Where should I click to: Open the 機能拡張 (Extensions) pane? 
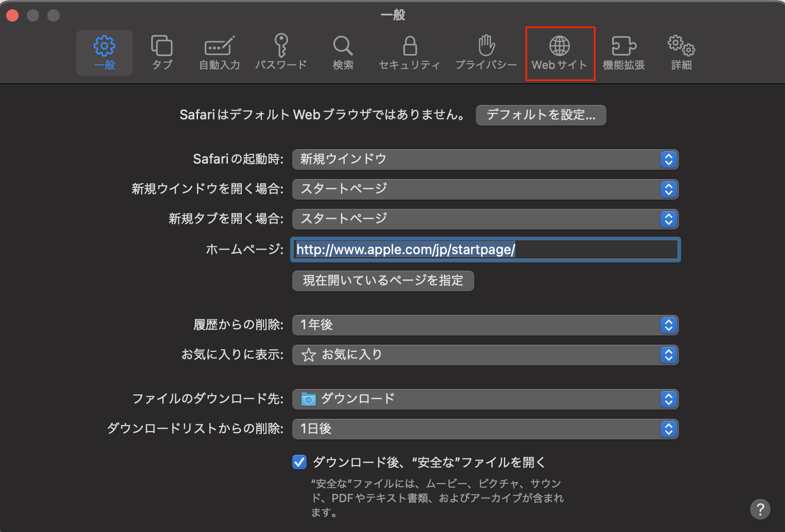point(623,53)
